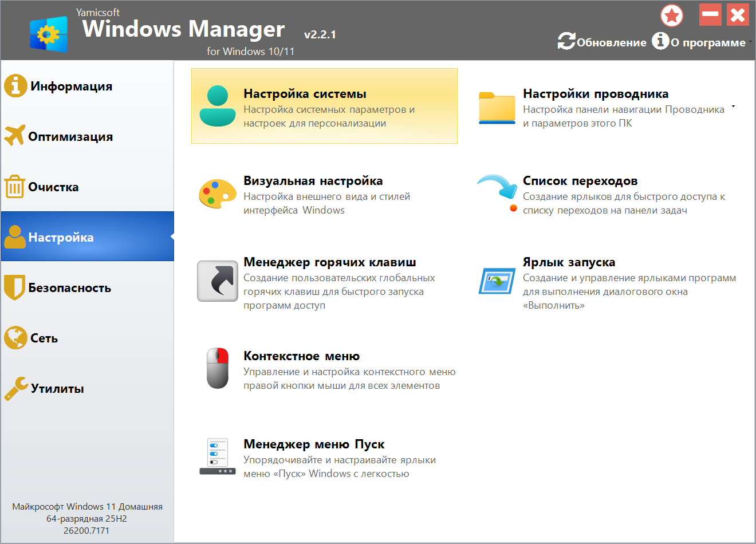
Task: Click the version text v2.2.1
Action: coord(320,34)
